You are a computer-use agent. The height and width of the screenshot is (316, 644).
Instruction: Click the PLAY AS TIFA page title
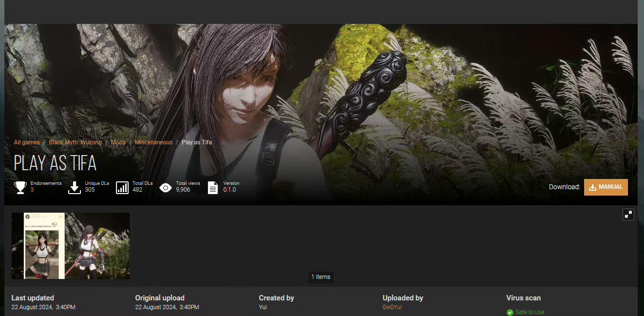55,163
